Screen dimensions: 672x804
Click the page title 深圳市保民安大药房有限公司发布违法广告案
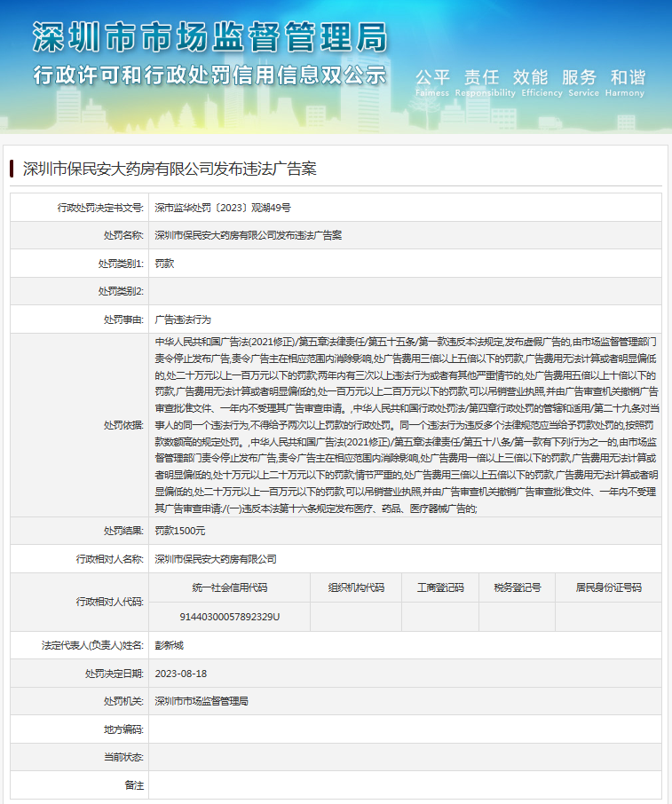pos(170,169)
